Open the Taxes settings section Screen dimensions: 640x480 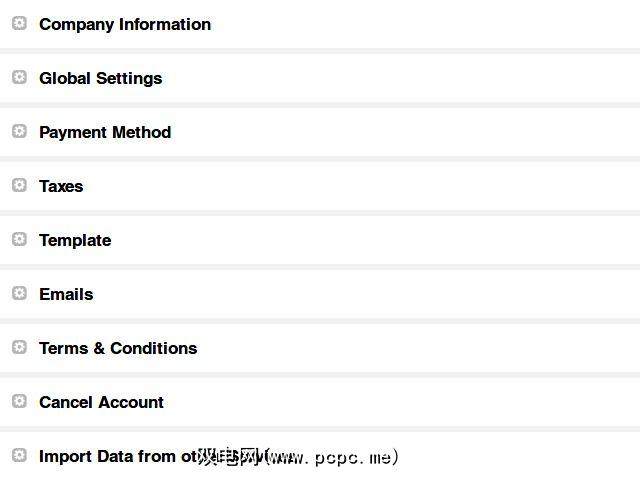click(x=61, y=186)
